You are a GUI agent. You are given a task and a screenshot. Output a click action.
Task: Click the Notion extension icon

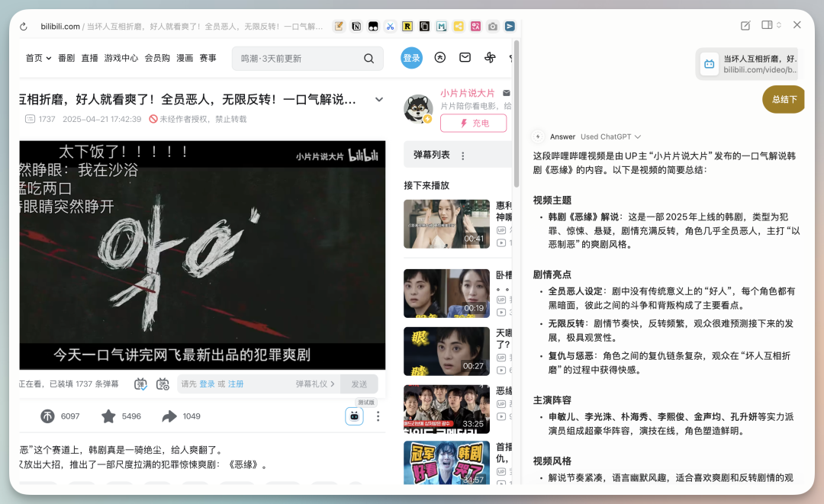pyautogui.click(x=356, y=27)
